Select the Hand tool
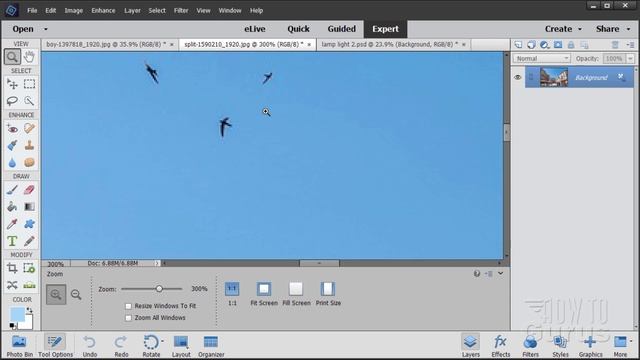This screenshot has height=360, width=640. (x=29, y=57)
